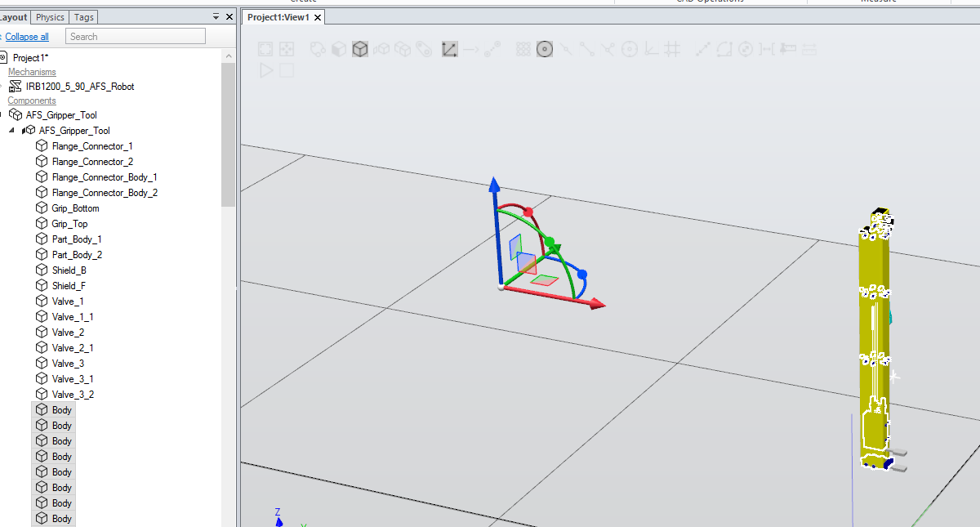
Task: Enable the Snap Edge icon
Action: pyautogui.click(x=608, y=50)
